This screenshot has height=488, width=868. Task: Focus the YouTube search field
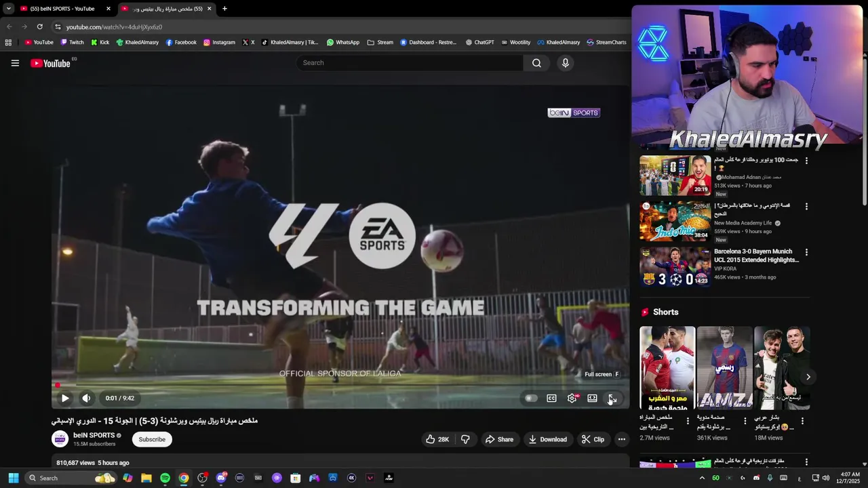pyautogui.click(x=410, y=63)
